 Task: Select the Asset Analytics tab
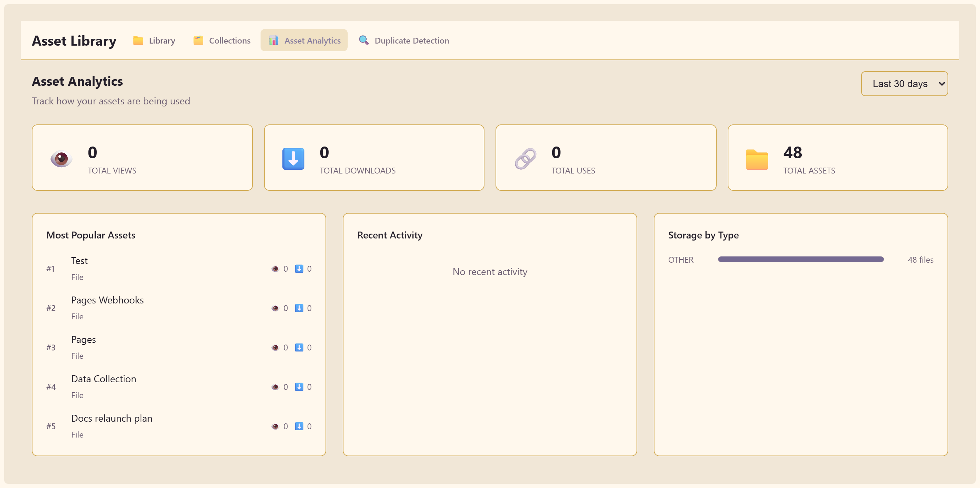tap(304, 40)
